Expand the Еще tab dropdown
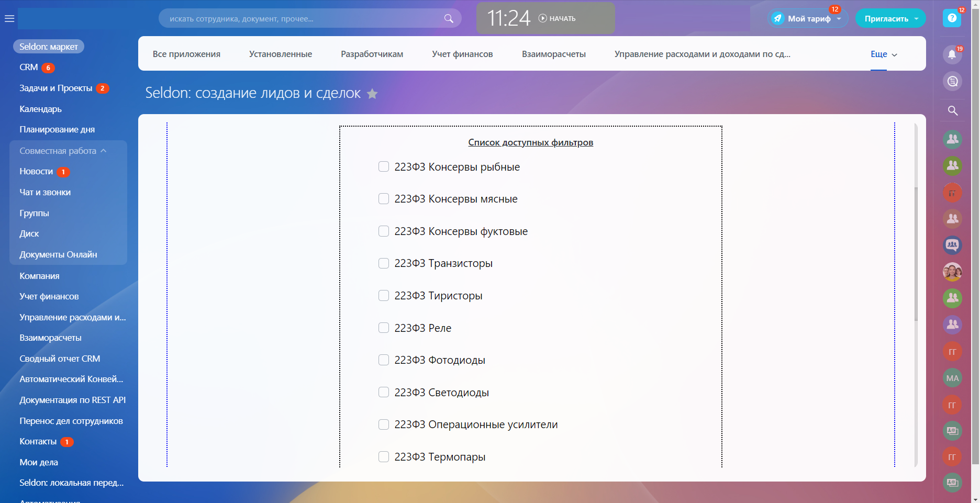The image size is (980, 503). click(x=884, y=54)
